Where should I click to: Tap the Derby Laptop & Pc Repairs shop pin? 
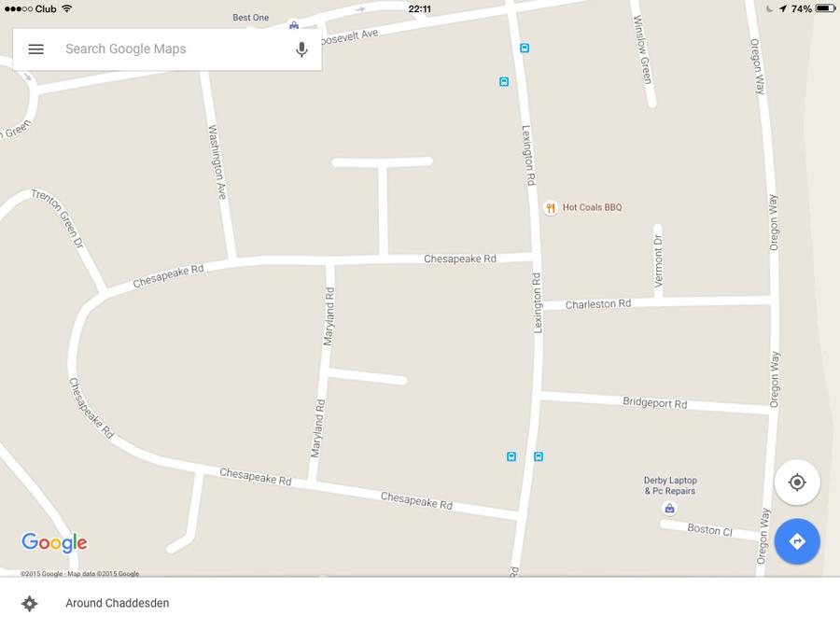pos(669,509)
